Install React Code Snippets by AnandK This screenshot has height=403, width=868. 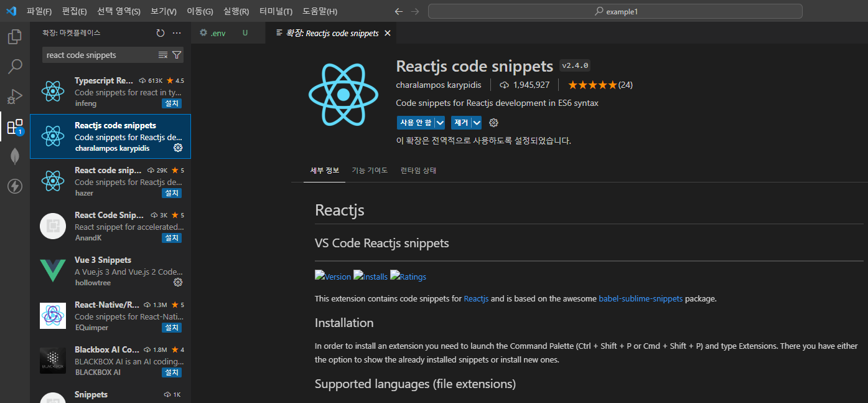(172, 238)
